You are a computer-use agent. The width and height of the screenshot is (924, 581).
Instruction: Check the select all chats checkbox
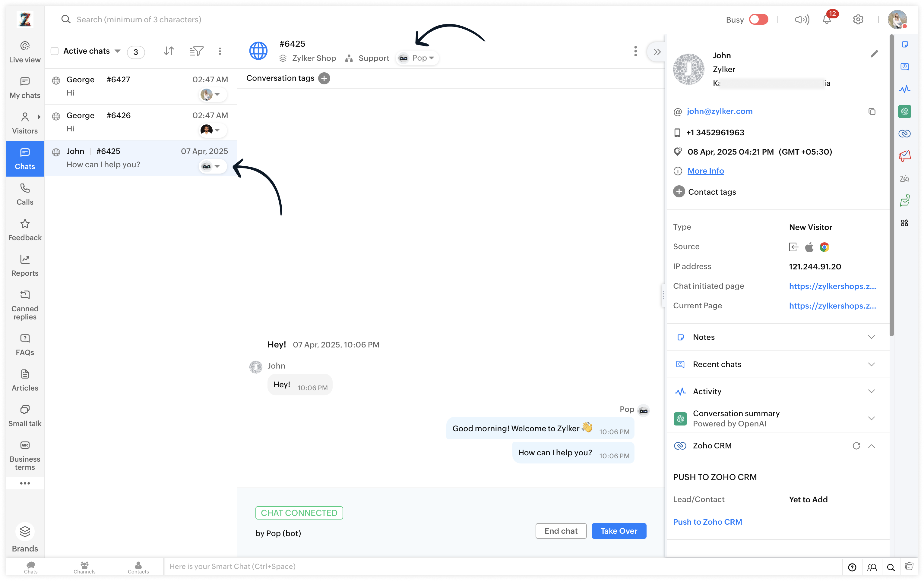[x=55, y=51]
